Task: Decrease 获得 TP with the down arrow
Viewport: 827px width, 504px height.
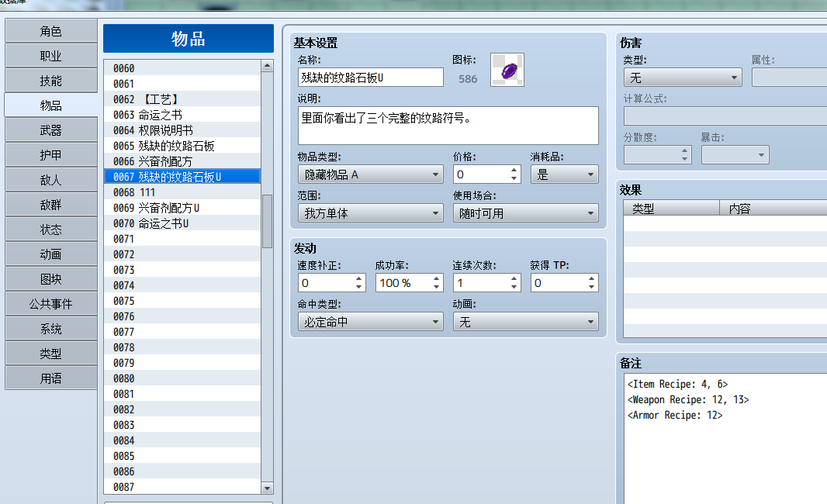Action: point(592,288)
